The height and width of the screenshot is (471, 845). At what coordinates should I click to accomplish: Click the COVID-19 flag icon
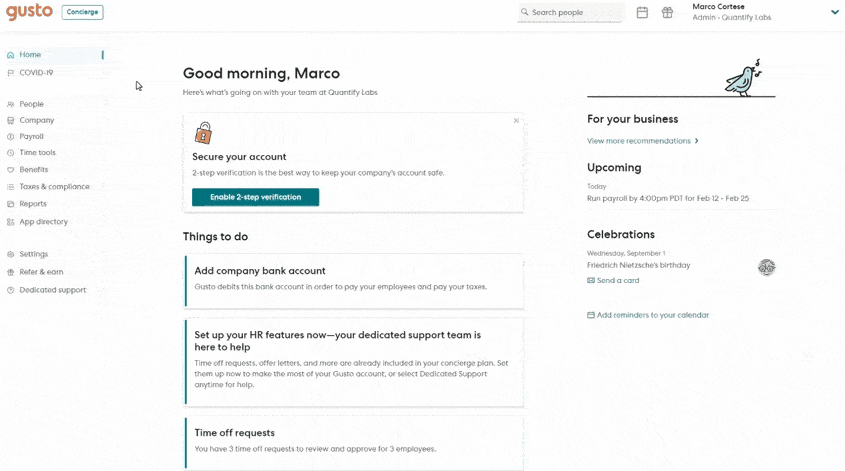click(x=10, y=73)
